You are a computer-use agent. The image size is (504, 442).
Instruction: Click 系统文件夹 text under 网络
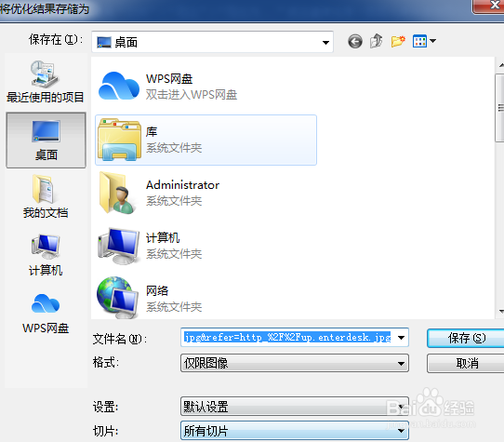click(x=174, y=307)
